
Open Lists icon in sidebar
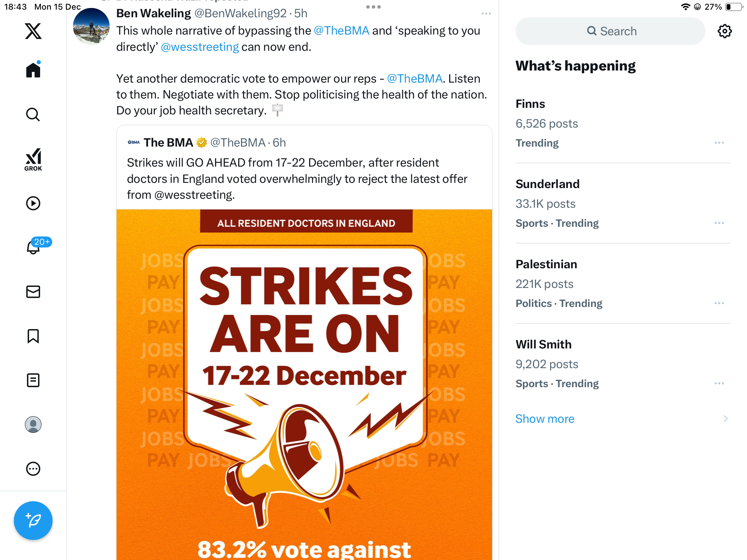tap(33, 380)
